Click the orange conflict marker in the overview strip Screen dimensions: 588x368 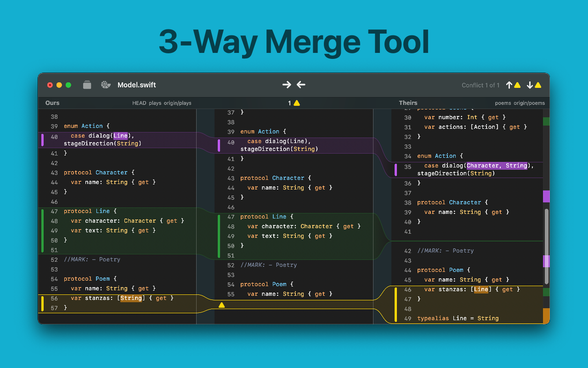click(546, 316)
